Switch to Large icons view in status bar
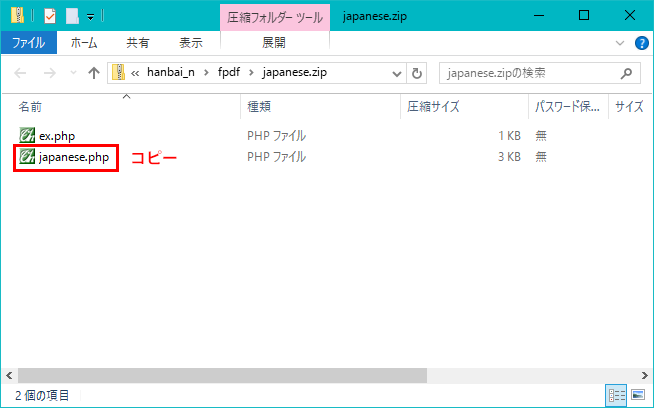The height and width of the screenshot is (408, 654). coord(636,395)
